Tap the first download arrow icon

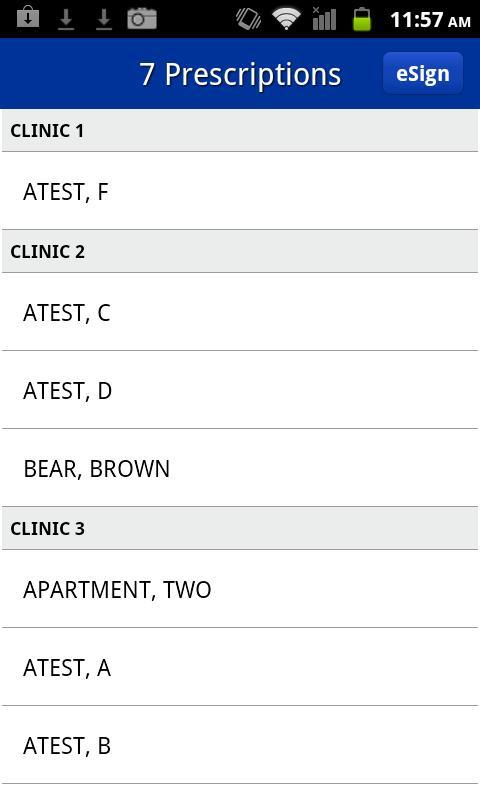pyautogui.click(x=66, y=19)
